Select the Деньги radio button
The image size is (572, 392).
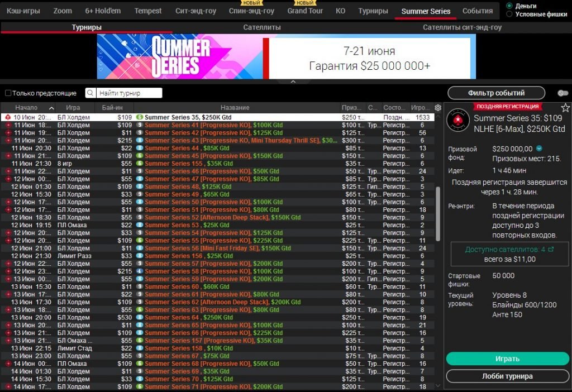(x=508, y=7)
